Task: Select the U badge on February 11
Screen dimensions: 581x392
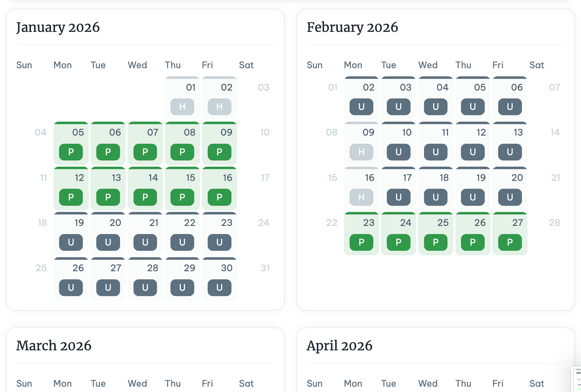Action: 435,152
